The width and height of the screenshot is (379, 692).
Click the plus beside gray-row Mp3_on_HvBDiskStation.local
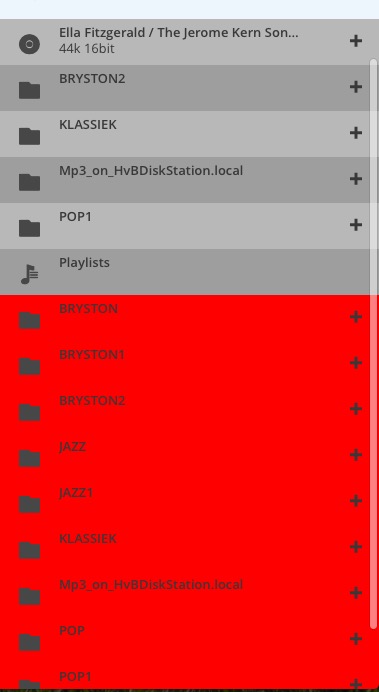point(356,179)
